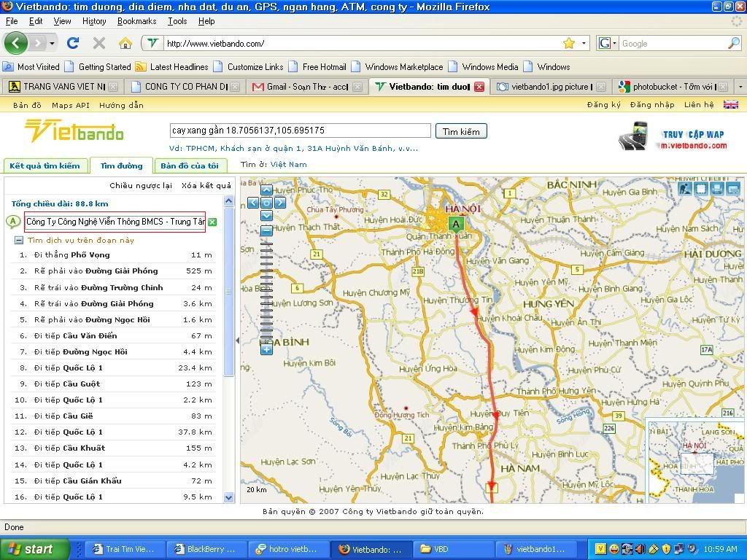Click the route list scrollbar up arrow

click(x=228, y=201)
